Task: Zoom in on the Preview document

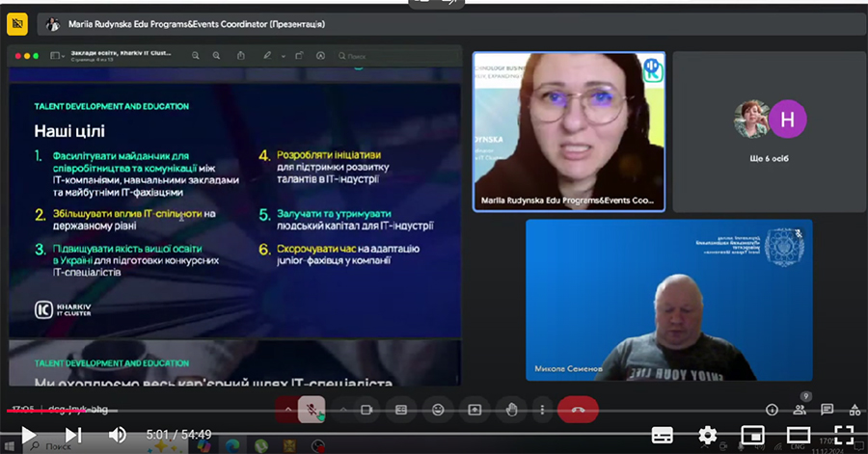Action: click(216, 56)
